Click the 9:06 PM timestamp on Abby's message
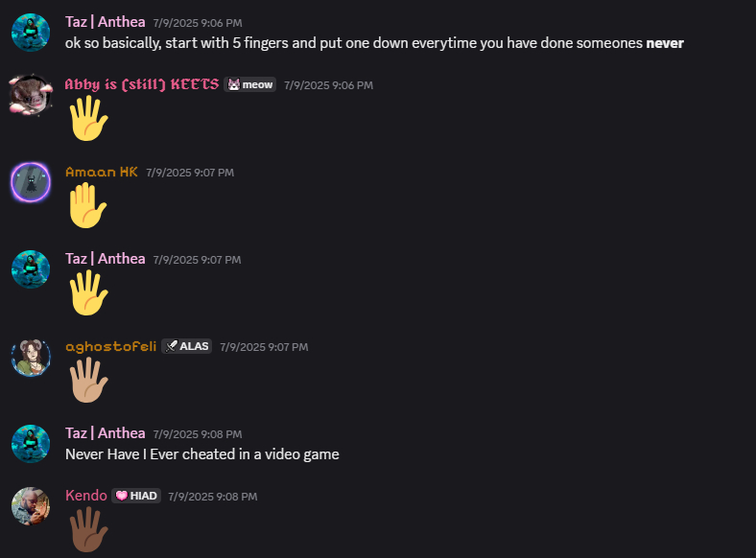 328,85
